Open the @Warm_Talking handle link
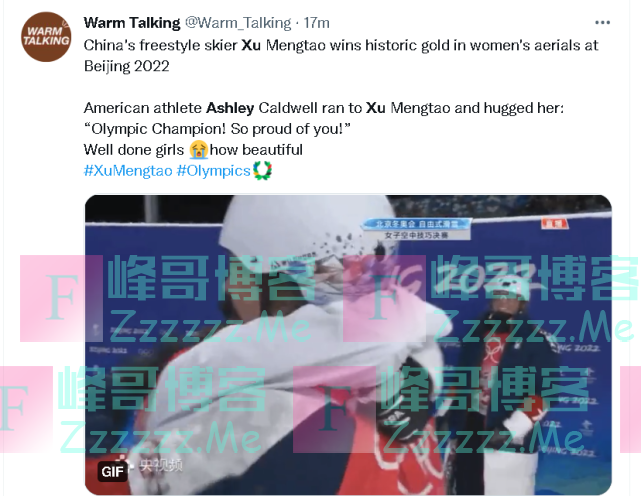The width and height of the screenshot is (641, 496). pyautogui.click(x=238, y=23)
